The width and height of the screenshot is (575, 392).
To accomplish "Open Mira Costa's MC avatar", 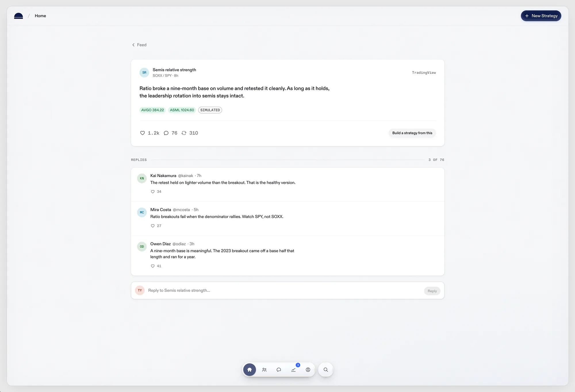I will click(142, 212).
